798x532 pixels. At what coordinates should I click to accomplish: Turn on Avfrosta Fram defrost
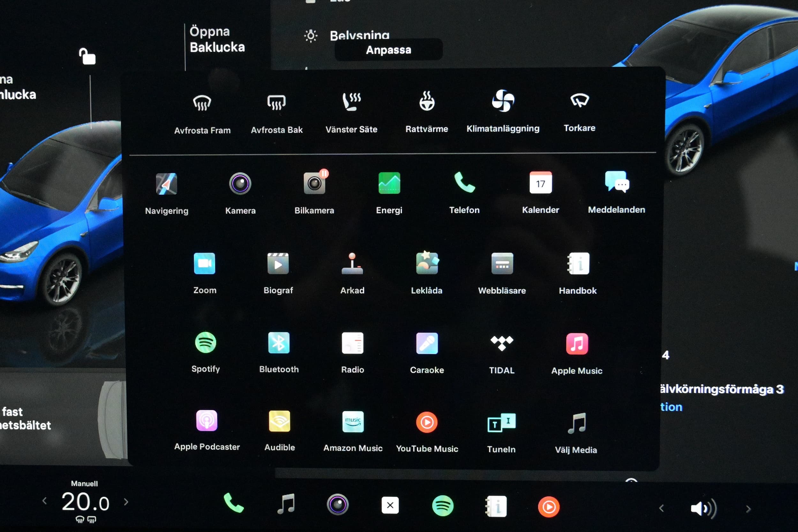[x=202, y=113]
